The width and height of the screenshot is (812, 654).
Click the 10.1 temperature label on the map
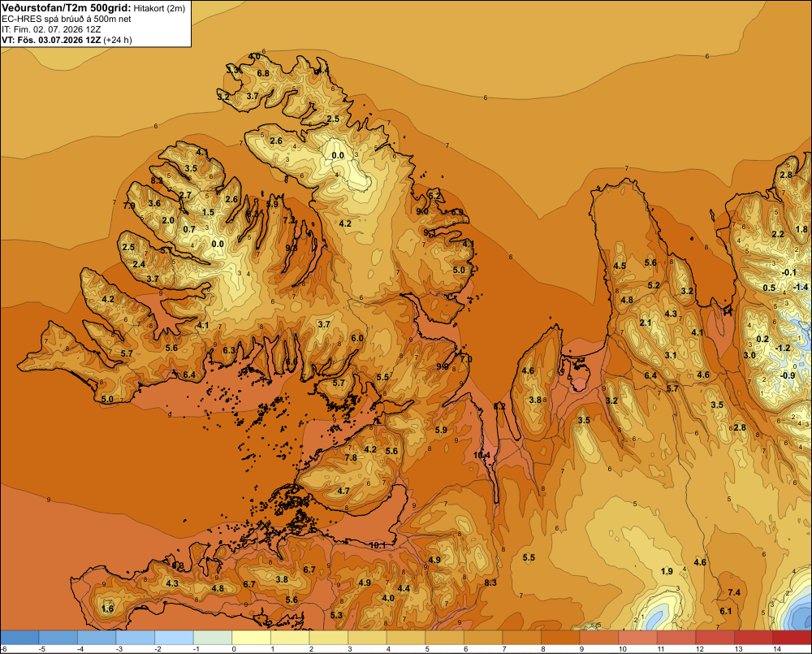point(378,545)
